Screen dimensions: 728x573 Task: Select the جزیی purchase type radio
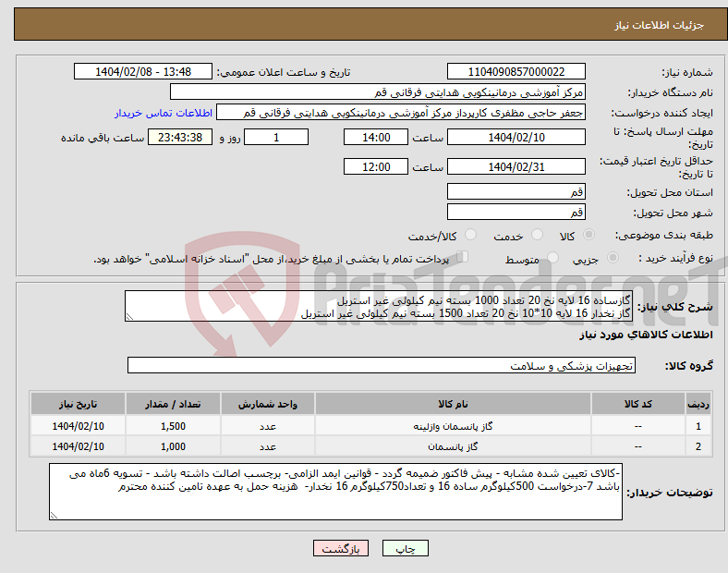[613, 257]
